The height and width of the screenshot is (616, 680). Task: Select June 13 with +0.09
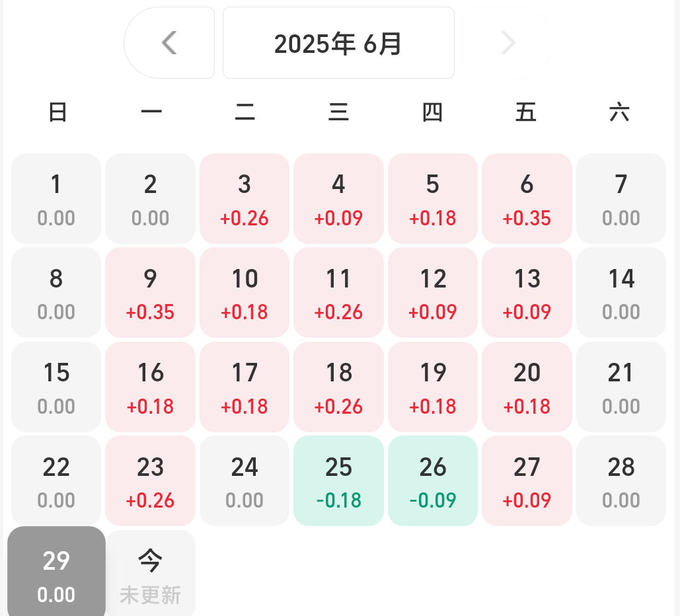pos(527,292)
